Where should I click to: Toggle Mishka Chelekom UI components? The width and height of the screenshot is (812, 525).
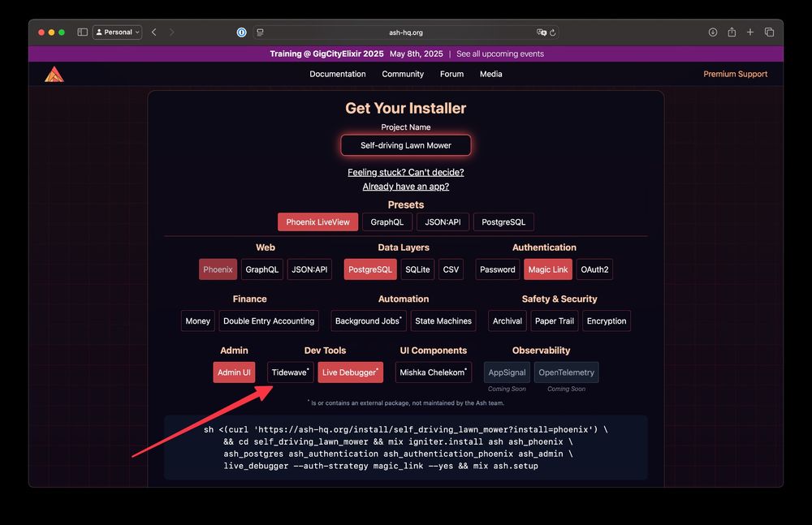click(x=434, y=372)
